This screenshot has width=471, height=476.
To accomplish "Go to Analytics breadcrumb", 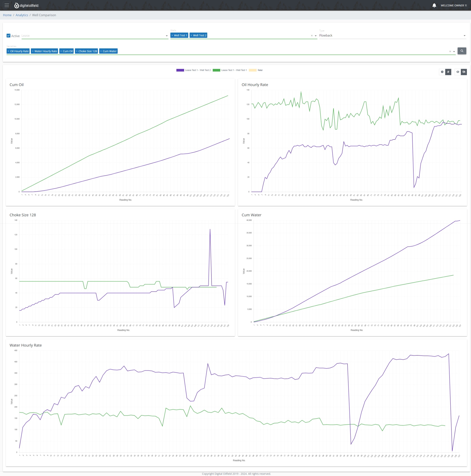I will tap(22, 15).
